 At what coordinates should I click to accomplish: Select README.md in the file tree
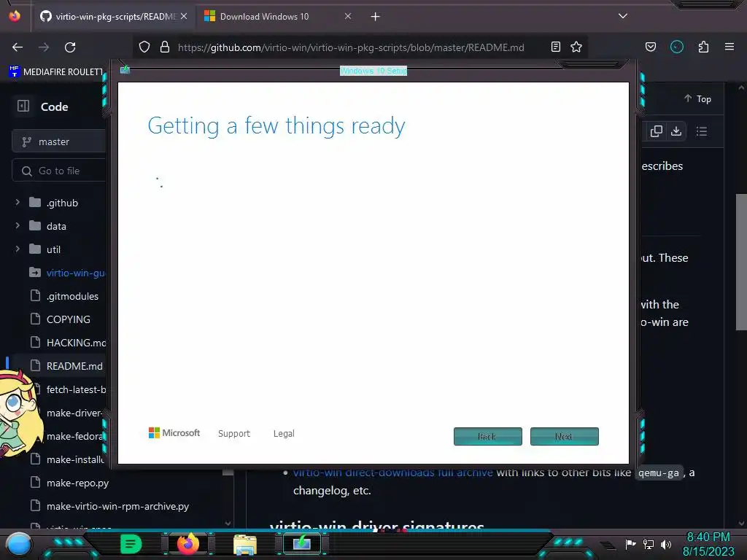pos(74,366)
